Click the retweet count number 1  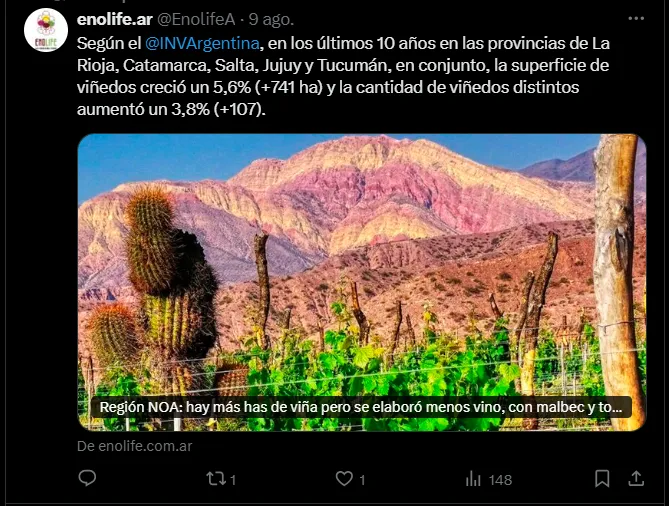pos(233,480)
